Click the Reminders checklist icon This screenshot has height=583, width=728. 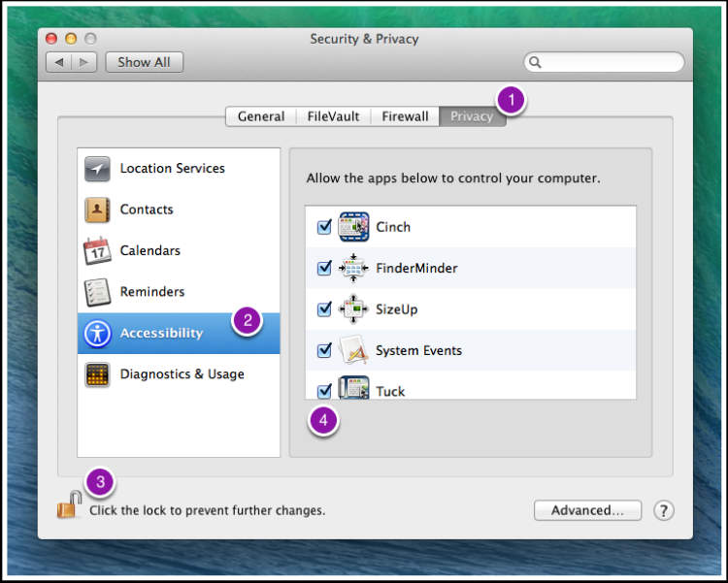(97, 292)
